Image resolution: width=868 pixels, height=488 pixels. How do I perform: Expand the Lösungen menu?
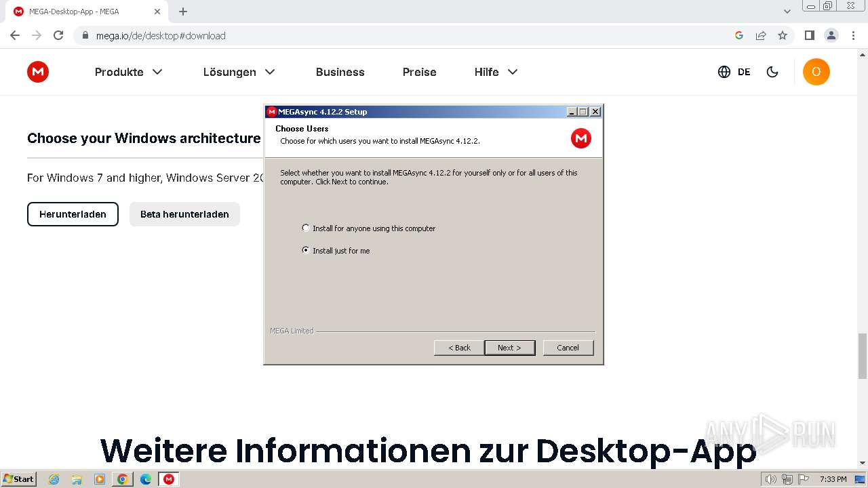[x=239, y=72]
